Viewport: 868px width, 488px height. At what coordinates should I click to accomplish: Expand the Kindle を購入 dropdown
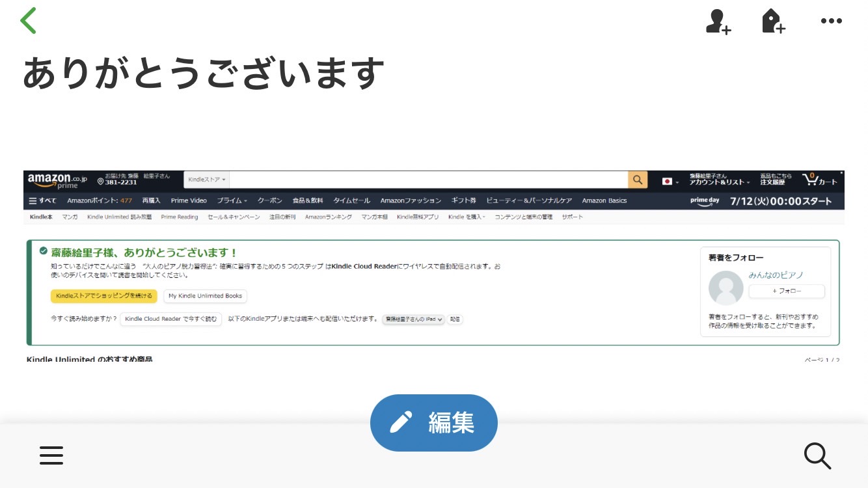click(x=467, y=217)
